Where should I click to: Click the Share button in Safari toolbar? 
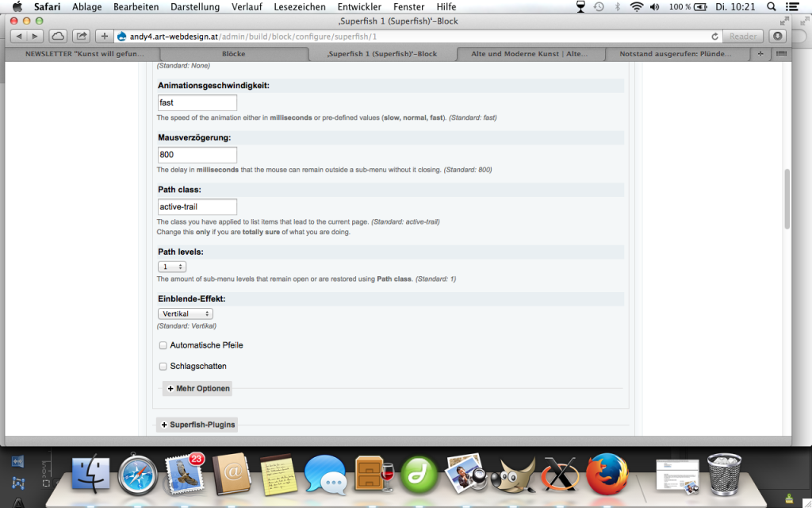(x=81, y=37)
